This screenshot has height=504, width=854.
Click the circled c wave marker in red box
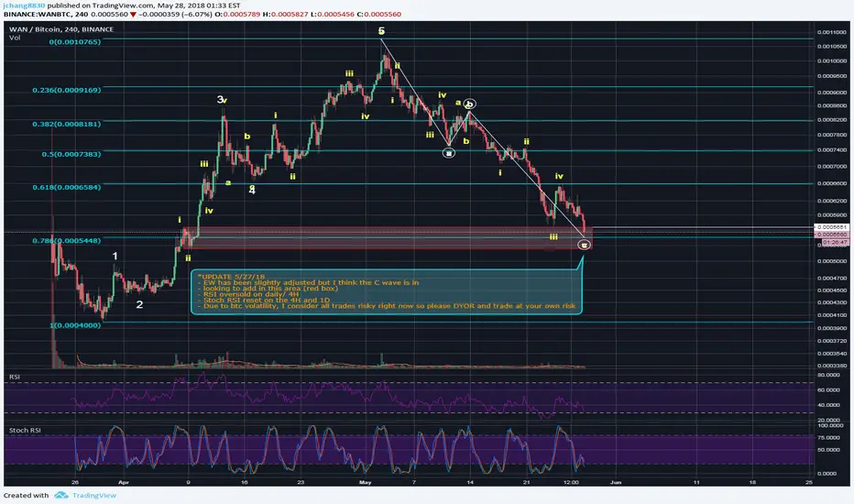(584, 246)
